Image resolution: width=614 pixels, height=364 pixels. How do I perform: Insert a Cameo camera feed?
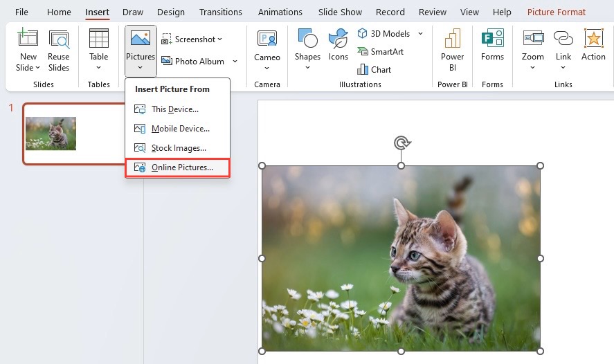pyautogui.click(x=267, y=46)
